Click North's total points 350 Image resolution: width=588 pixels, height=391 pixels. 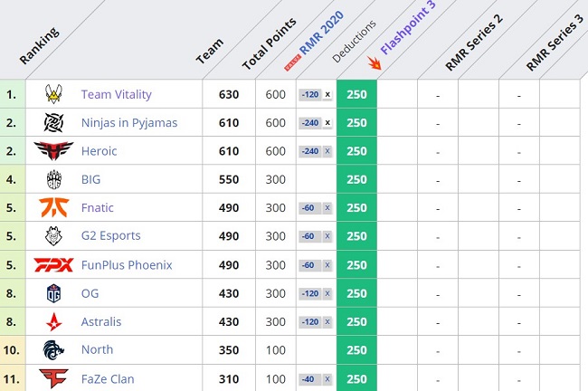tap(229, 350)
